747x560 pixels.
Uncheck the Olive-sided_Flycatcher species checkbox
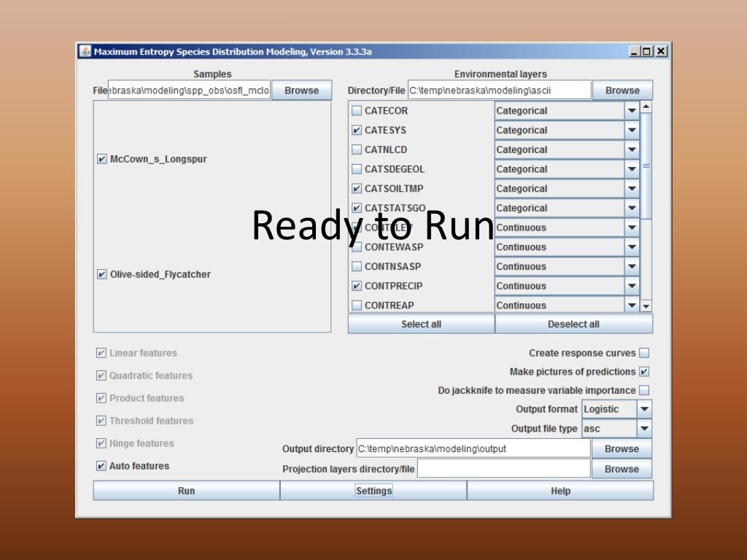click(102, 274)
